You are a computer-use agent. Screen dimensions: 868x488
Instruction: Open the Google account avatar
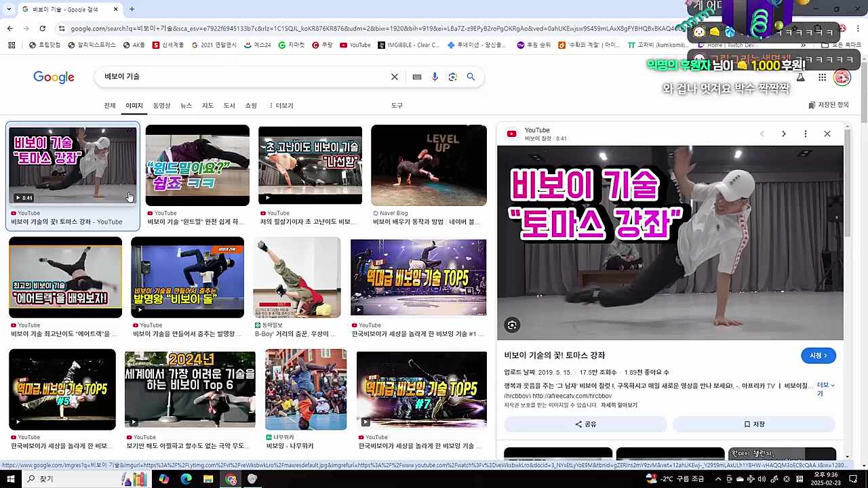842,77
